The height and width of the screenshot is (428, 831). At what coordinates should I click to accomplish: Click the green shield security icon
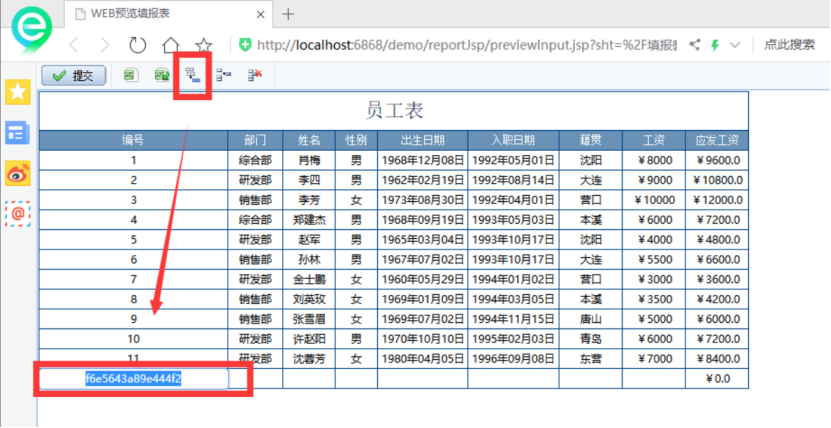tap(245, 45)
